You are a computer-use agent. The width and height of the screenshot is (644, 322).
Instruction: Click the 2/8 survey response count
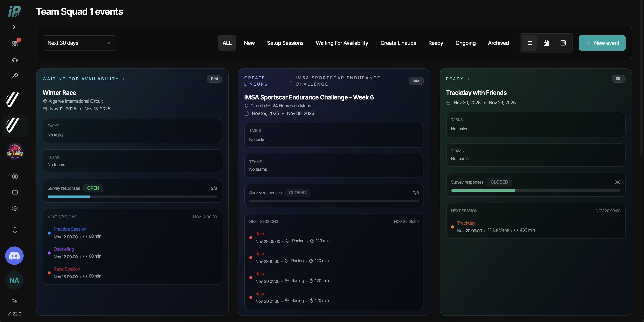pyautogui.click(x=214, y=188)
